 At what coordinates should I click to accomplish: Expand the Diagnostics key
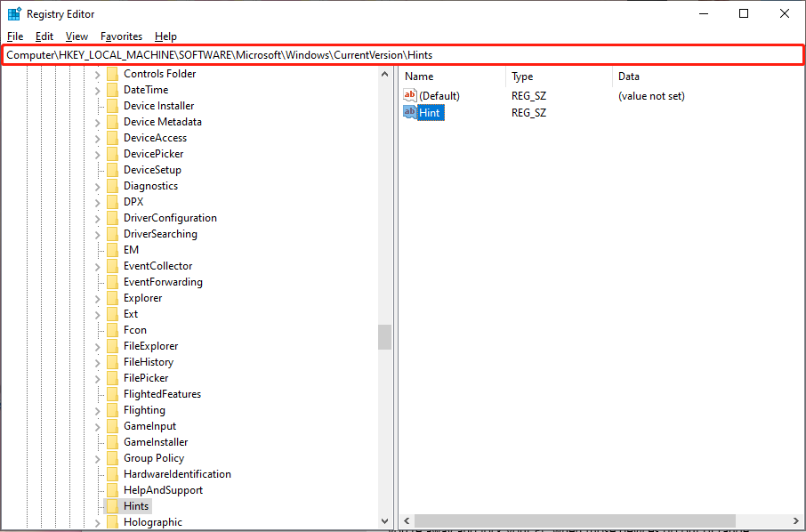click(98, 187)
